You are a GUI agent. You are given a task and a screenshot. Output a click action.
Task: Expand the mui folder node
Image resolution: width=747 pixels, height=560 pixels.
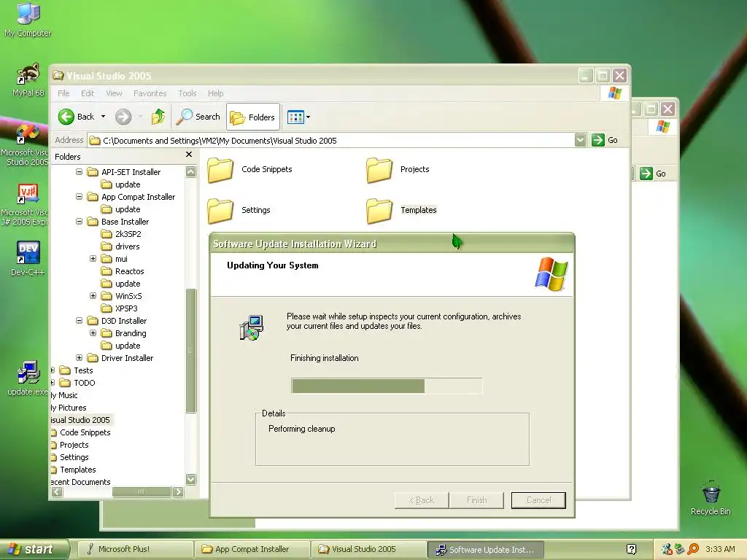click(93, 259)
